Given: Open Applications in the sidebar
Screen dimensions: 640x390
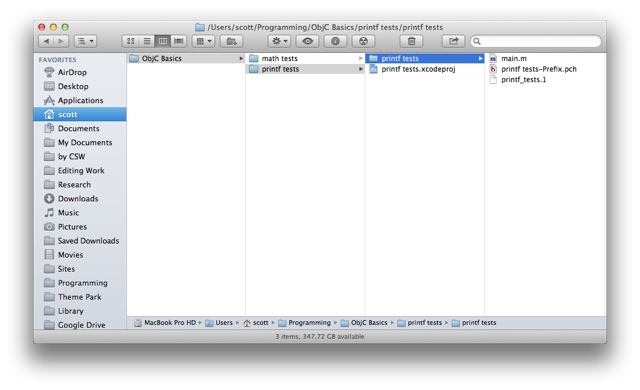Looking at the screenshot, I should tap(80, 100).
